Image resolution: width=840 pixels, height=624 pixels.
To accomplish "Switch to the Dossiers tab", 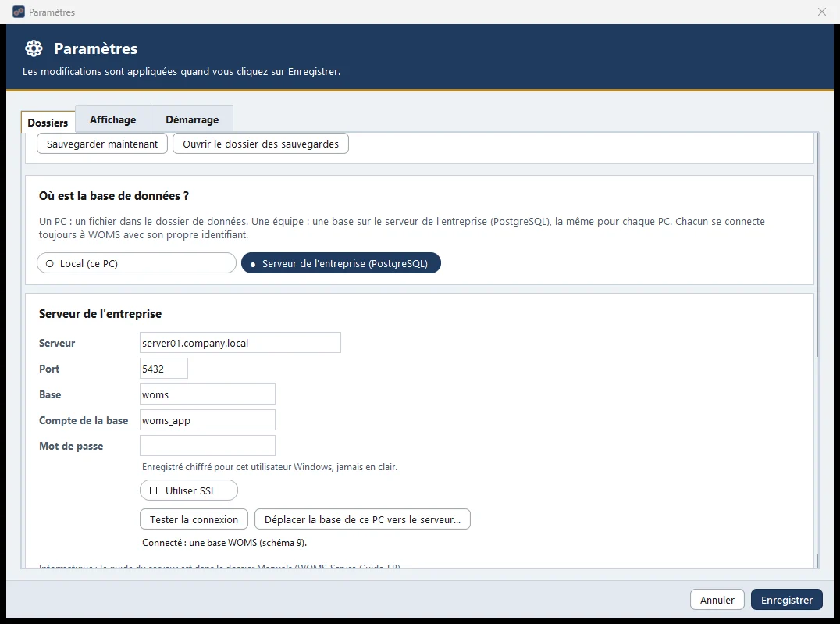I will tap(48, 123).
